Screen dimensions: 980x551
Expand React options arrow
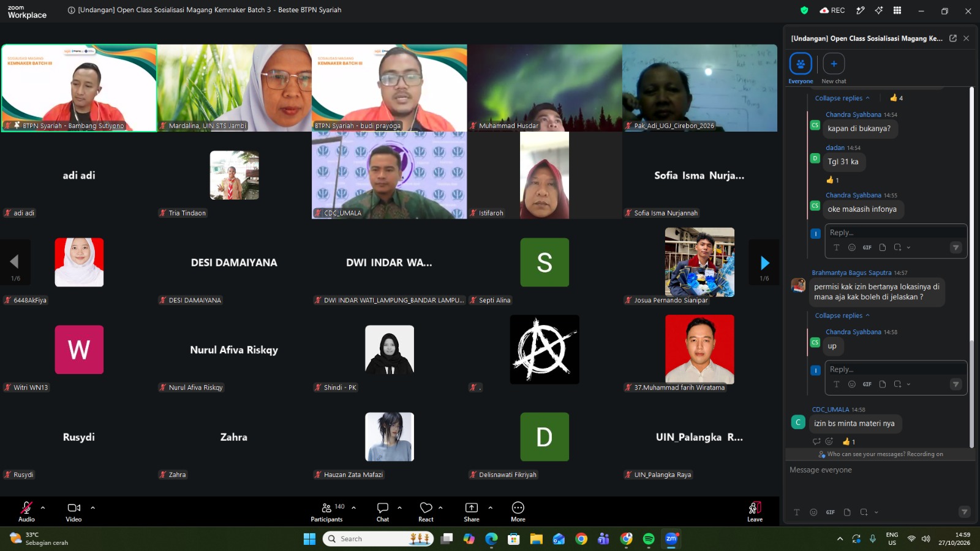[x=440, y=508]
